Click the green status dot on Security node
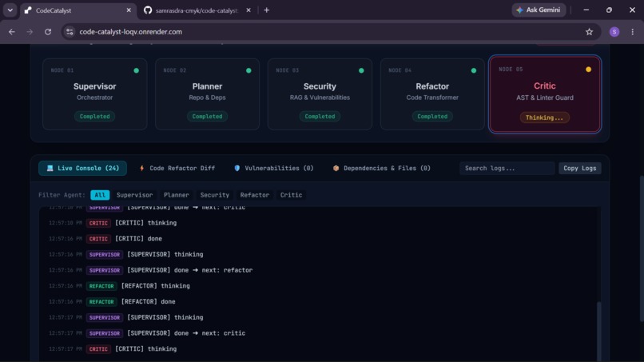 tap(361, 70)
